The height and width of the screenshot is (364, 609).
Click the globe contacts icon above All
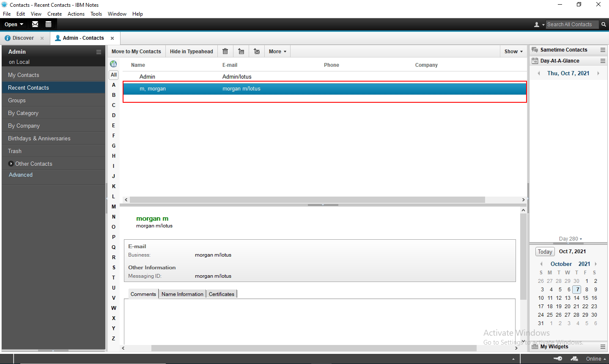pos(113,64)
